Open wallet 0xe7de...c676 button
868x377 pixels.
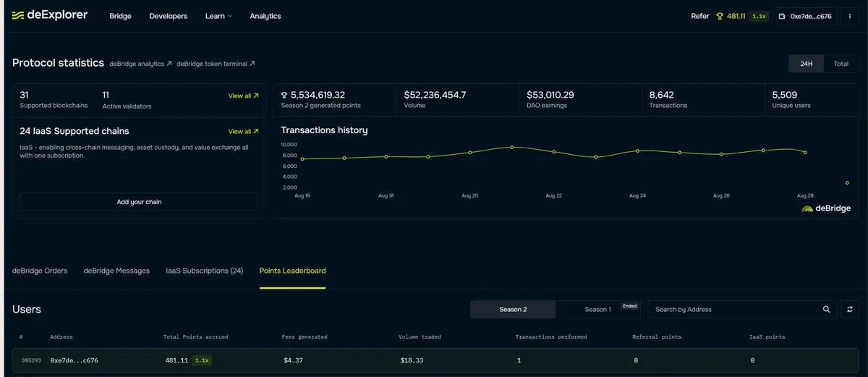click(x=805, y=16)
